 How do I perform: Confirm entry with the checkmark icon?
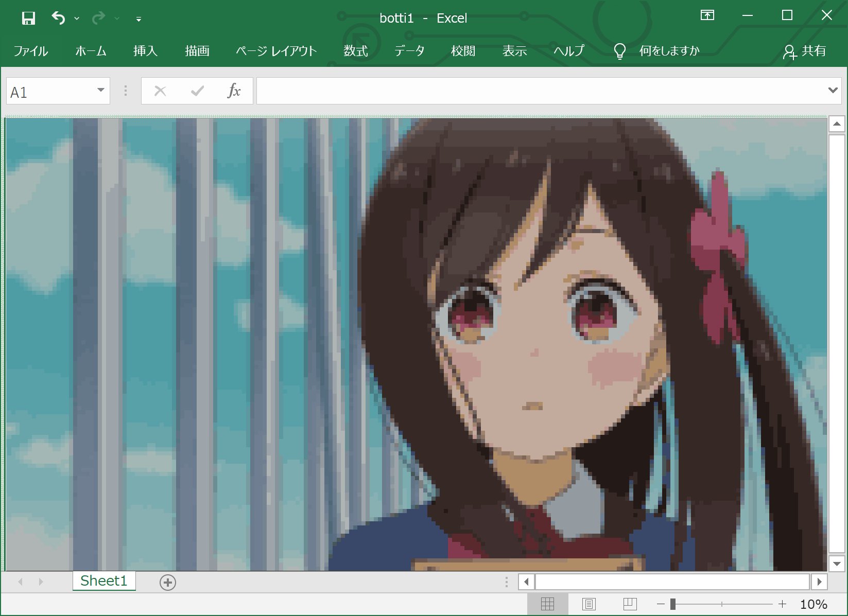197,91
